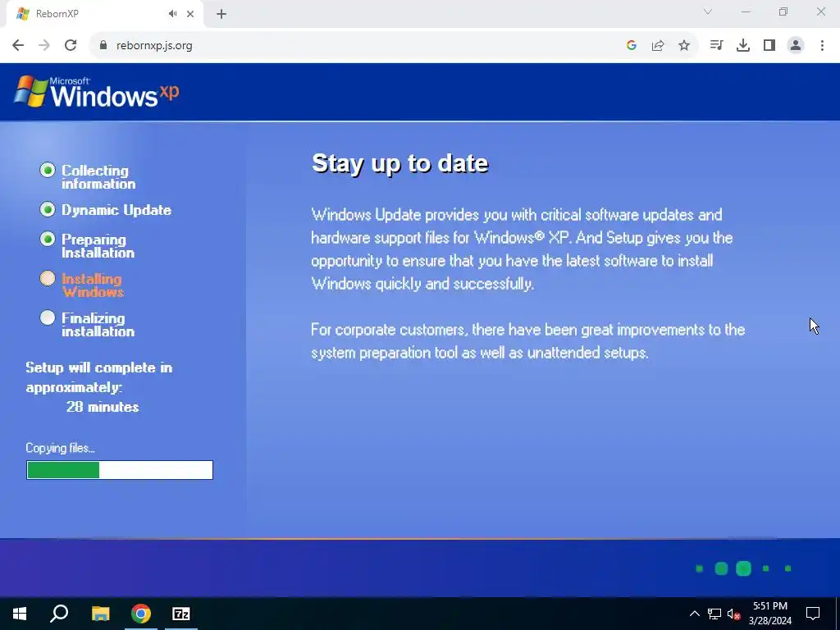This screenshot has width=840, height=630.
Task: Restore down the Chrome window
Action: pos(783,11)
